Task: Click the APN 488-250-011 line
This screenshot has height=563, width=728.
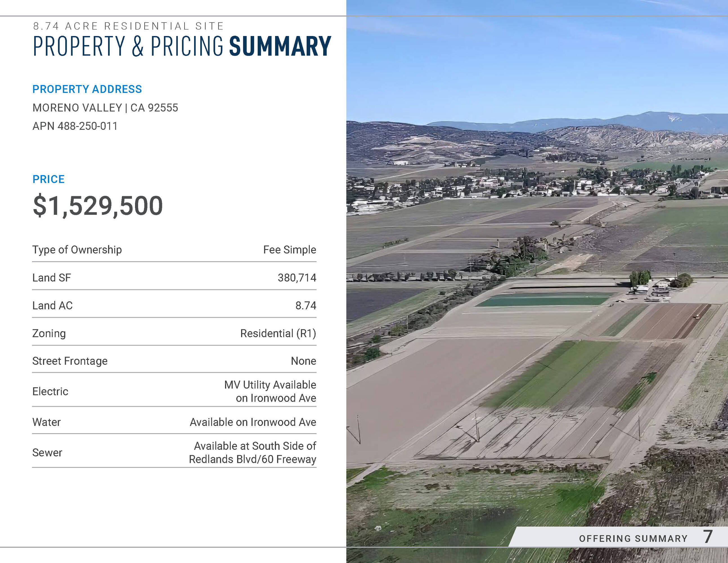Action: pyautogui.click(x=75, y=126)
